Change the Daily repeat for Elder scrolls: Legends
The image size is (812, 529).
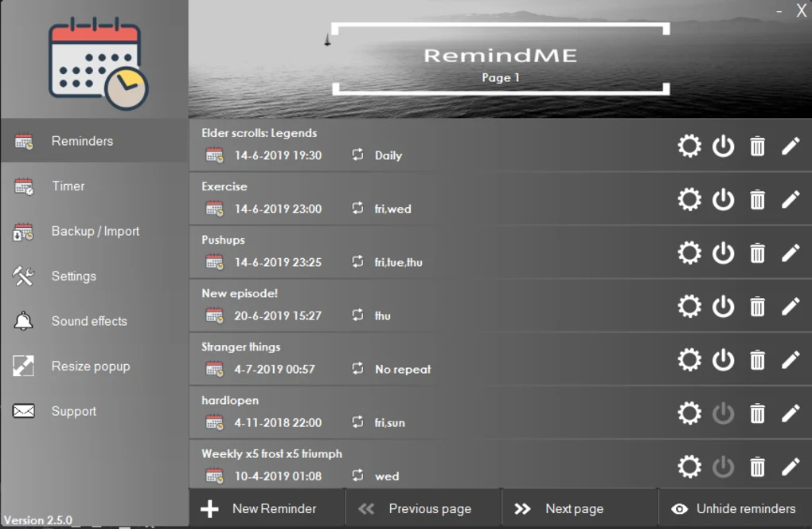coord(388,155)
